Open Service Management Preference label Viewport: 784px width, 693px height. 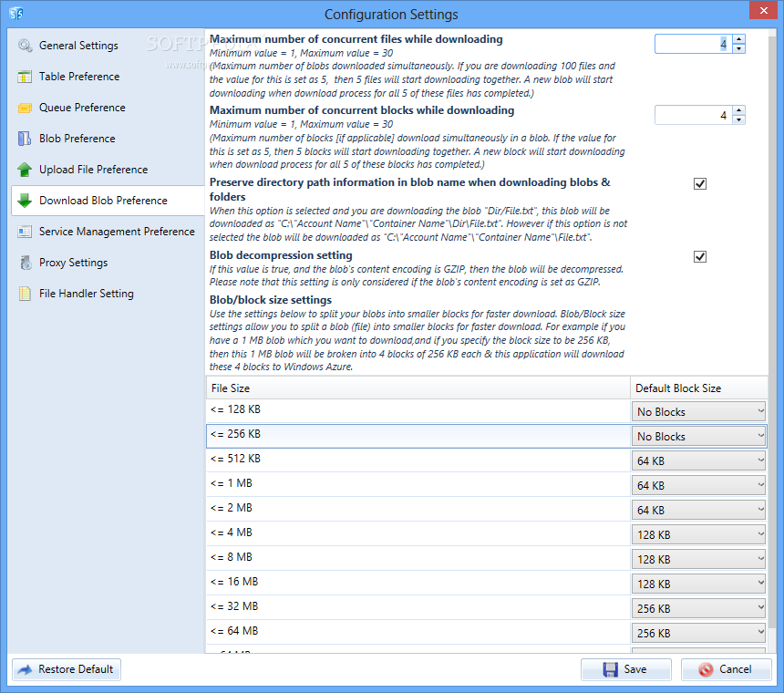coord(117,232)
